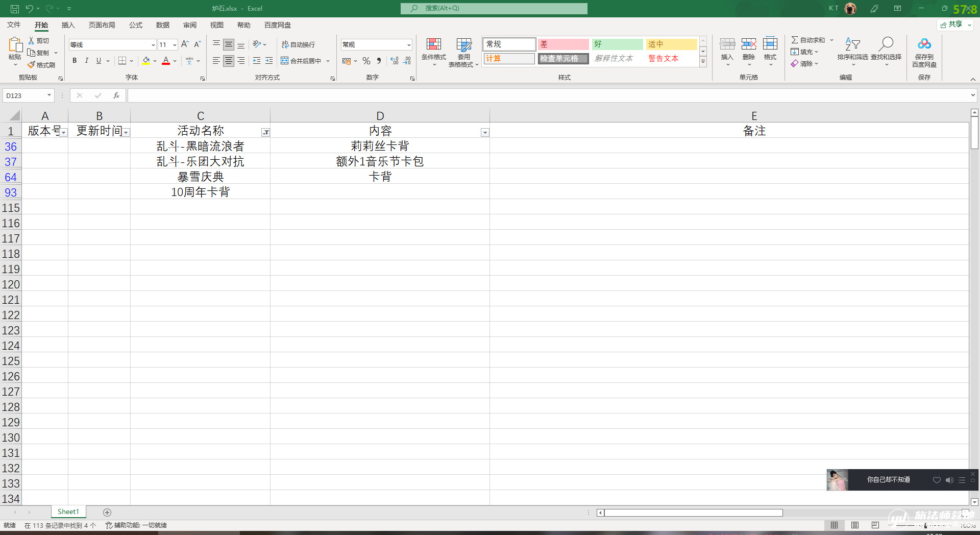The width and height of the screenshot is (980, 535).
Task: Click the percent style icon
Action: pyautogui.click(x=366, y=61)
